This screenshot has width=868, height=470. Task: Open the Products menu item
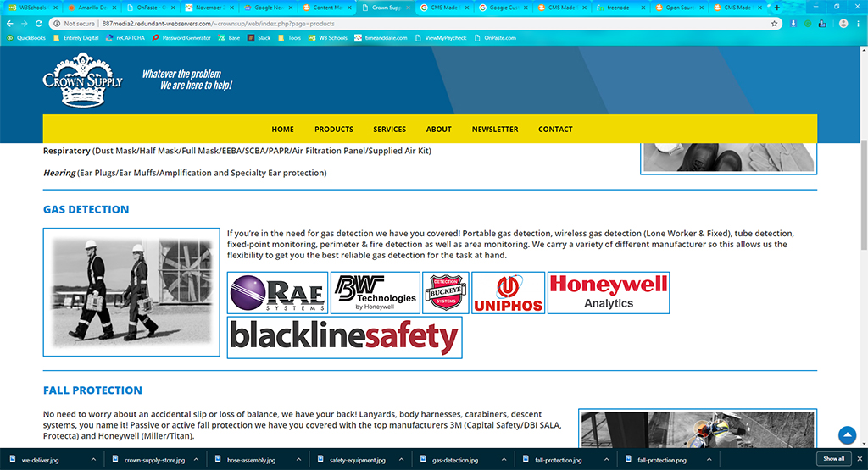[334, 130]
